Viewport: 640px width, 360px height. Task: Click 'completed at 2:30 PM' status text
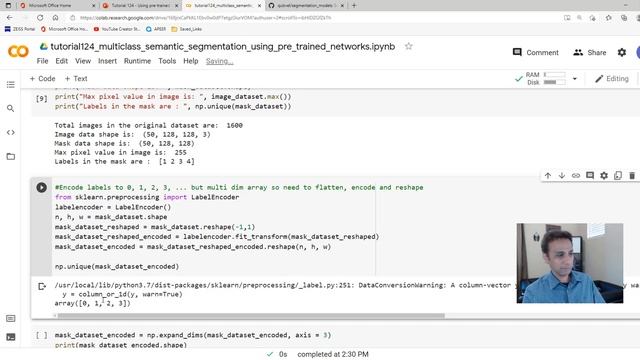[333, 354]
